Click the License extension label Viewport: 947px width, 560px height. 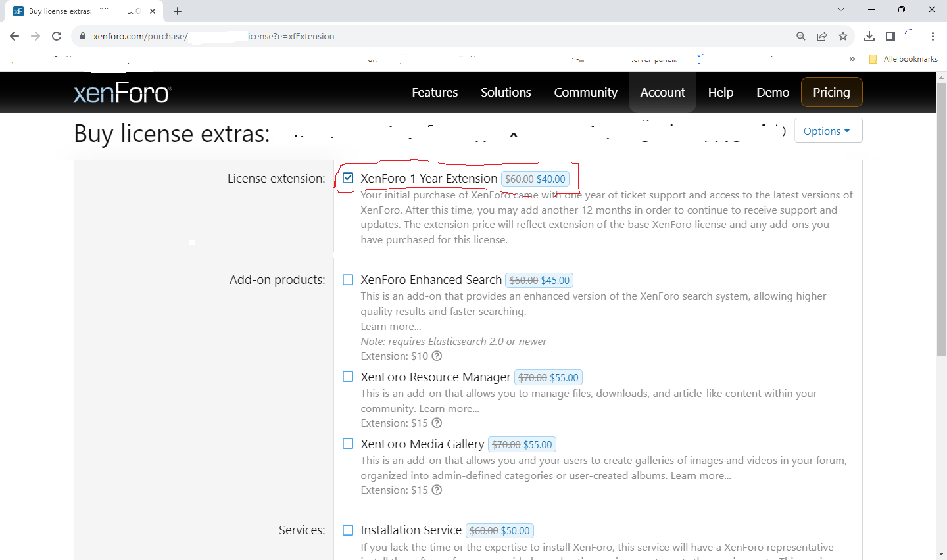(276, 179)
